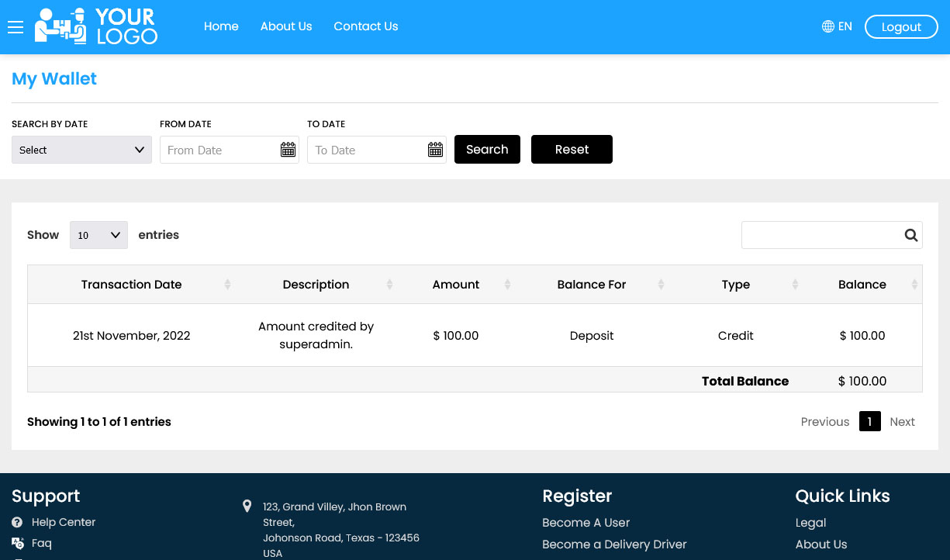This screenshot has width=950, height=560.
Task: Open the Show entries count dropdown
Action: pyautogui.click(x=98, y=235)
